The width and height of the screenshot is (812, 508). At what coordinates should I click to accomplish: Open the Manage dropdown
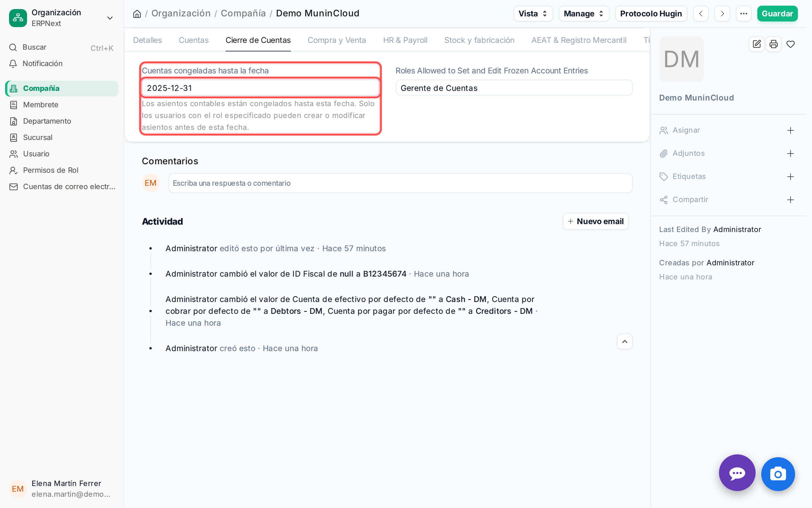pyautogui.click(x=584, y=14)
